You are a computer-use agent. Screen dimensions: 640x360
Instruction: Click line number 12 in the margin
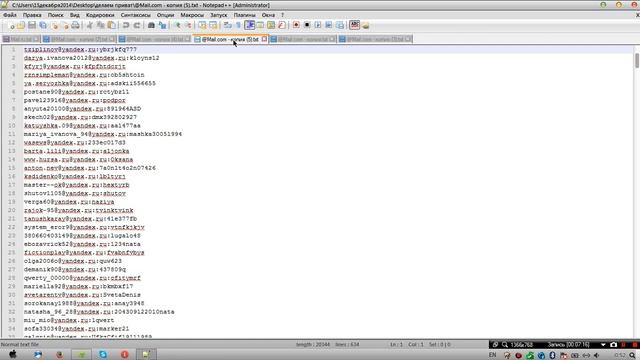11,142
